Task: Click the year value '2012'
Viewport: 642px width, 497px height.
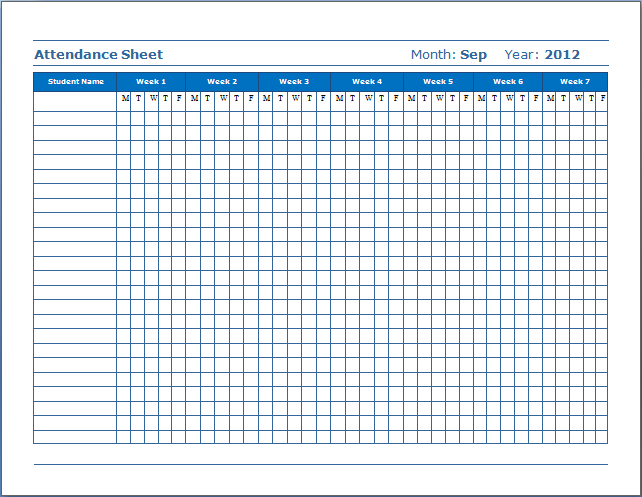Action: tap(562, 54)
